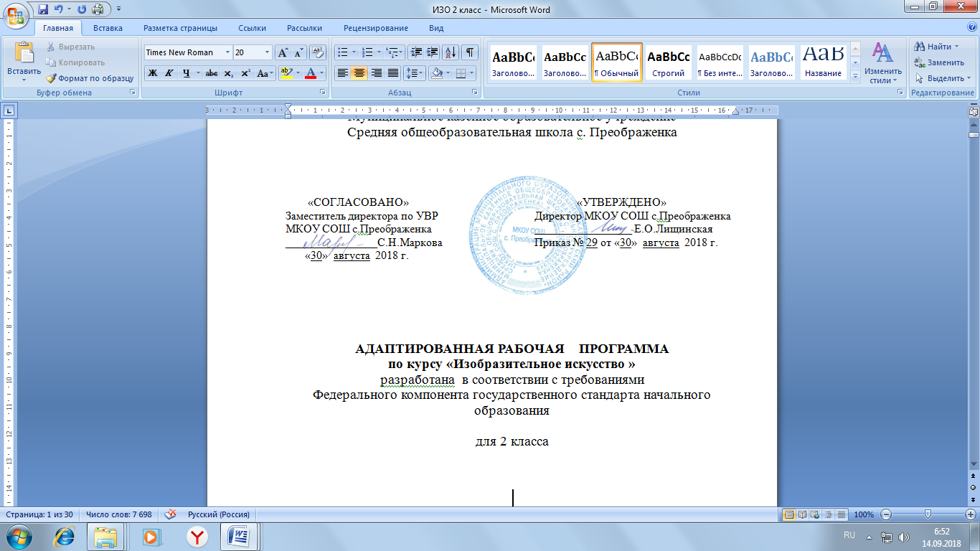Apply Обычный style
980x551 pixels.
tap(617, 62)
